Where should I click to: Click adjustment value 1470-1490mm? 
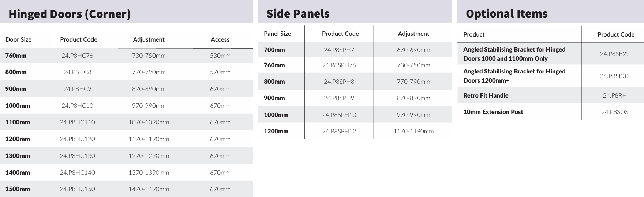point(149,189)
